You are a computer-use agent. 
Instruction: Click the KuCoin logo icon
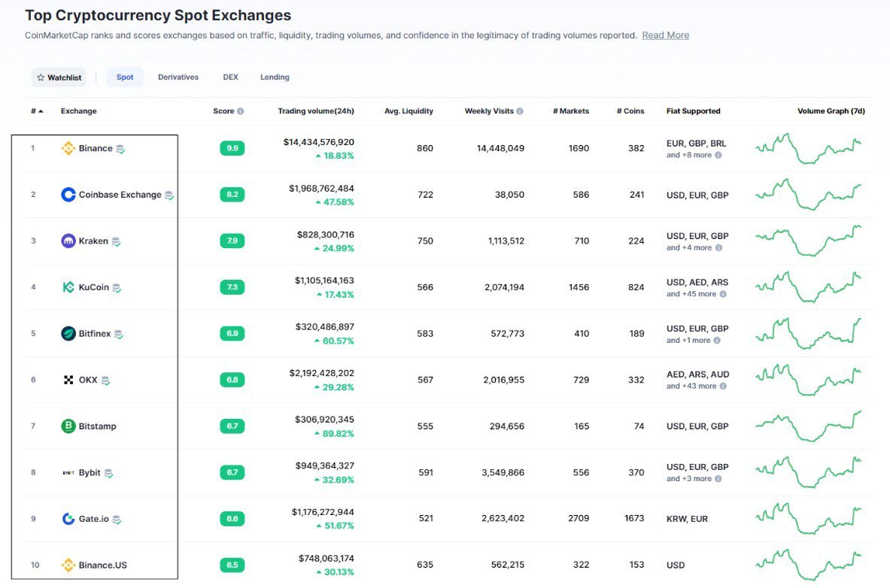[68, 287]
